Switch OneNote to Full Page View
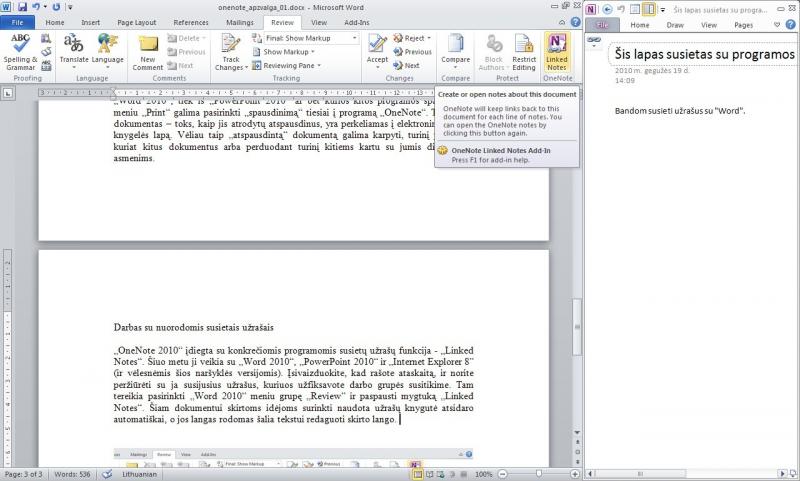 (x=635, y=9)
